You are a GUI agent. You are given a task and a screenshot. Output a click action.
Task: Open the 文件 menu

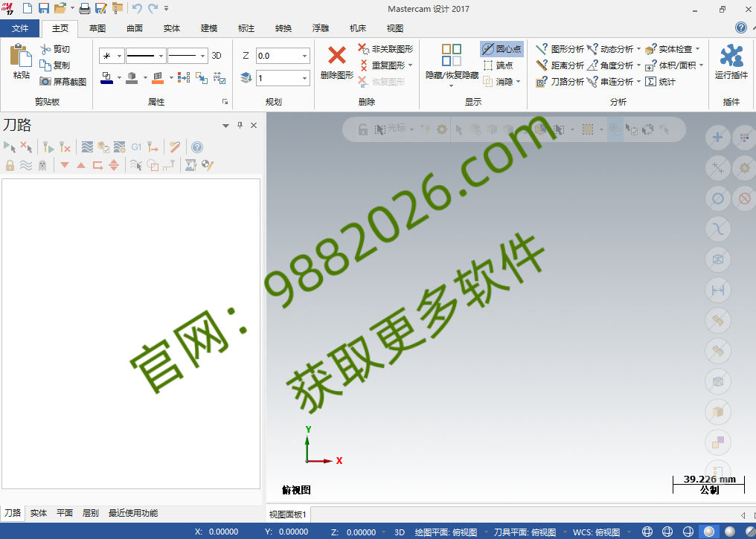pyautogui.click(x=20, y=28)
